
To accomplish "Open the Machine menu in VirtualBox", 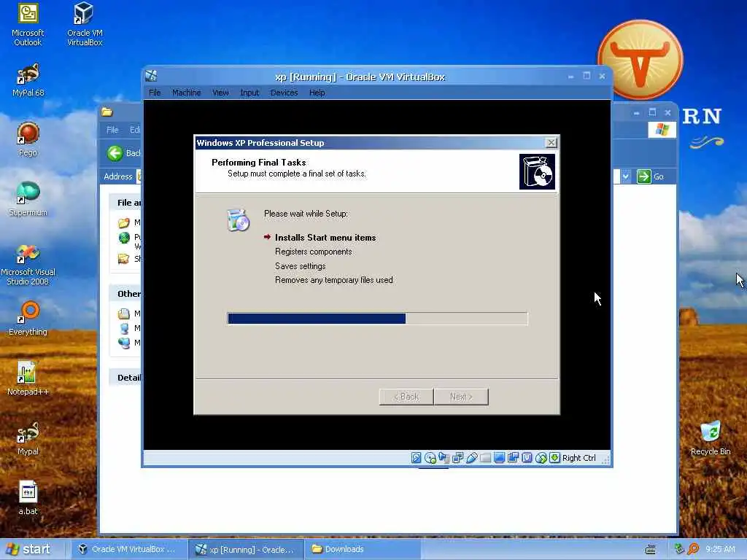I will pyautogui.click(x=186, y=93).
